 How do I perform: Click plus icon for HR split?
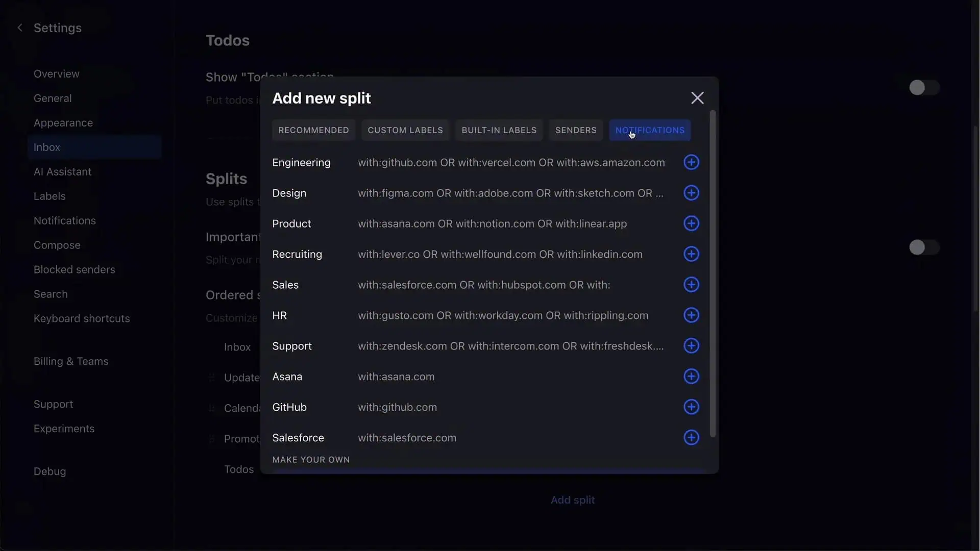(x=691, y=315)
